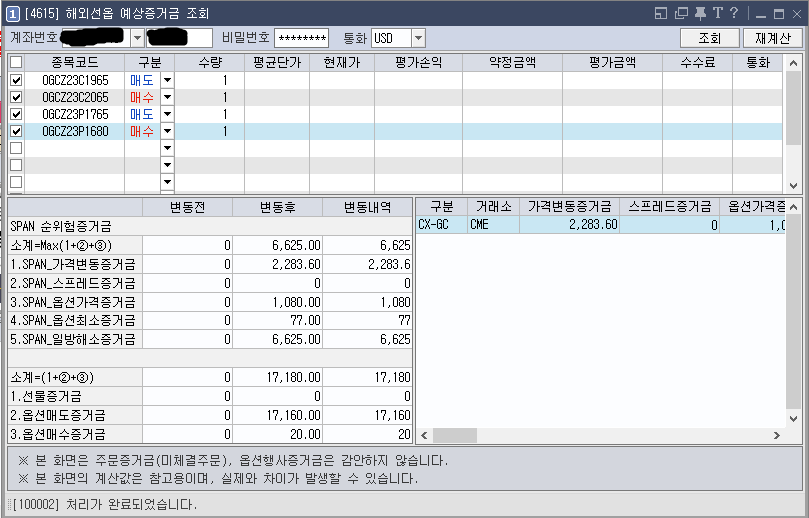Image resolution: width=809 pixels, height=518 pixels.
Task: Click the help question mark icon
Action: pyautogui.click(x=734, y=13)
